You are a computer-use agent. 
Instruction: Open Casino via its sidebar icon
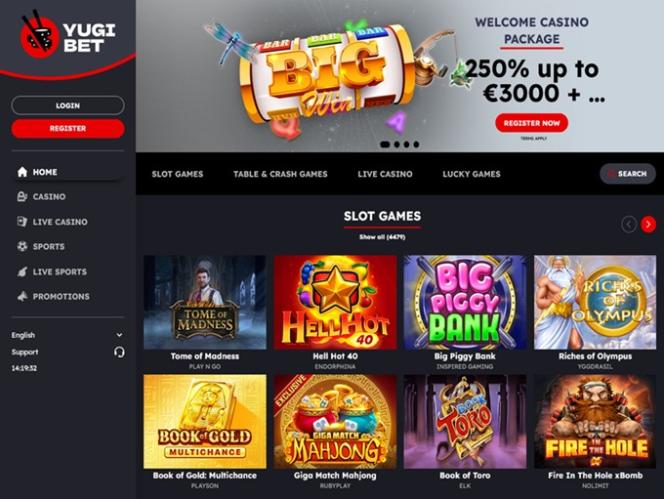(x=22, y=197)
